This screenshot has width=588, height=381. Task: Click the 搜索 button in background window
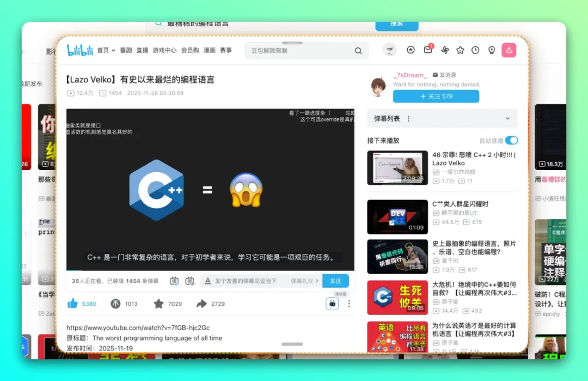[x=397, y=25]
